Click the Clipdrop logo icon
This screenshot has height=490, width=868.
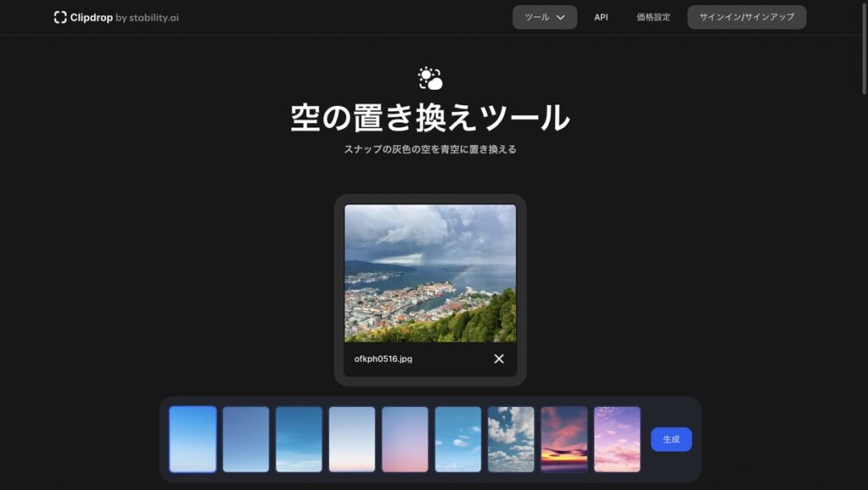tap(60, 17)
